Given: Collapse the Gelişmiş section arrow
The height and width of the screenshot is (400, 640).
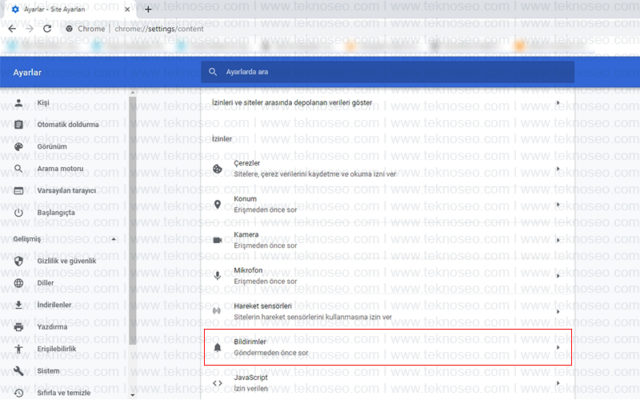Looking at the screenshot, I should pos(113,239).
